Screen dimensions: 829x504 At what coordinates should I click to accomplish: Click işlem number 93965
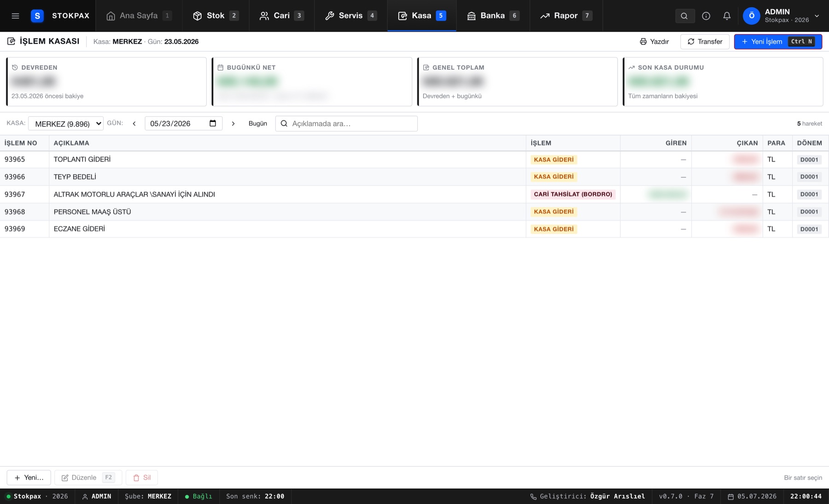pos(15,160)
